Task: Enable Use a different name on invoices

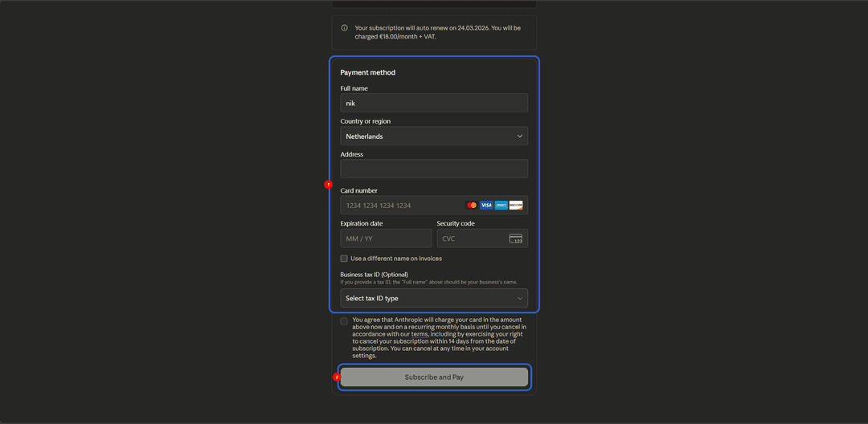Action: 344,258
